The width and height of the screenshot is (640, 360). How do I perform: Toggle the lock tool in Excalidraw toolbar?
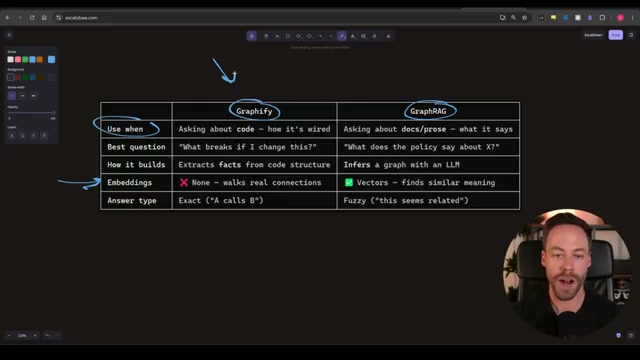pos(251,36)
